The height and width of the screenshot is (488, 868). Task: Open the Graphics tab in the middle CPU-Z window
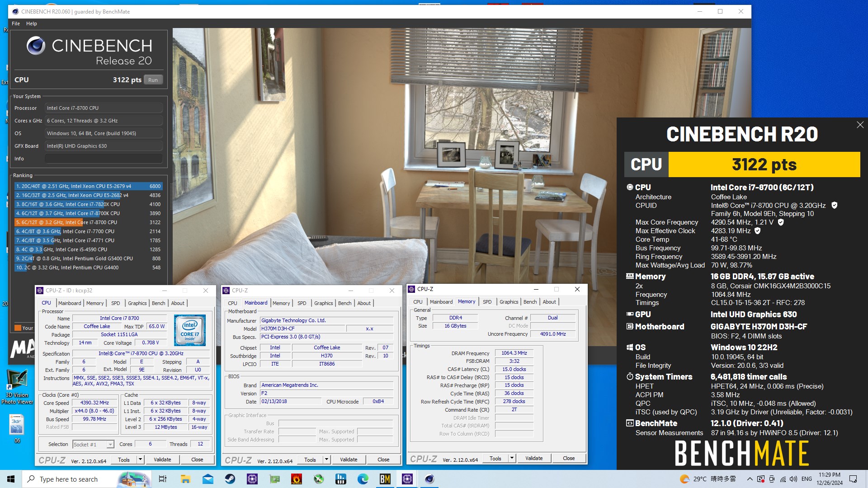coord(324,303)
